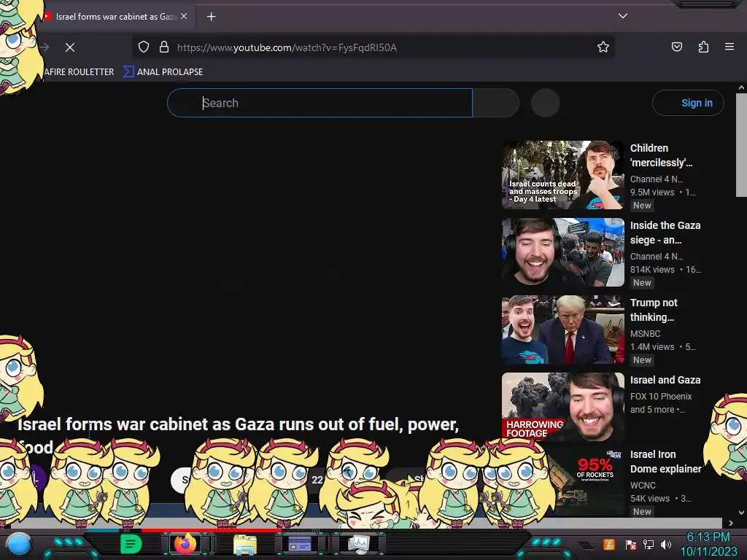747x560 pixels.
Task: Click the New badge under Channel 4 first video
Action: click(642, 205)
